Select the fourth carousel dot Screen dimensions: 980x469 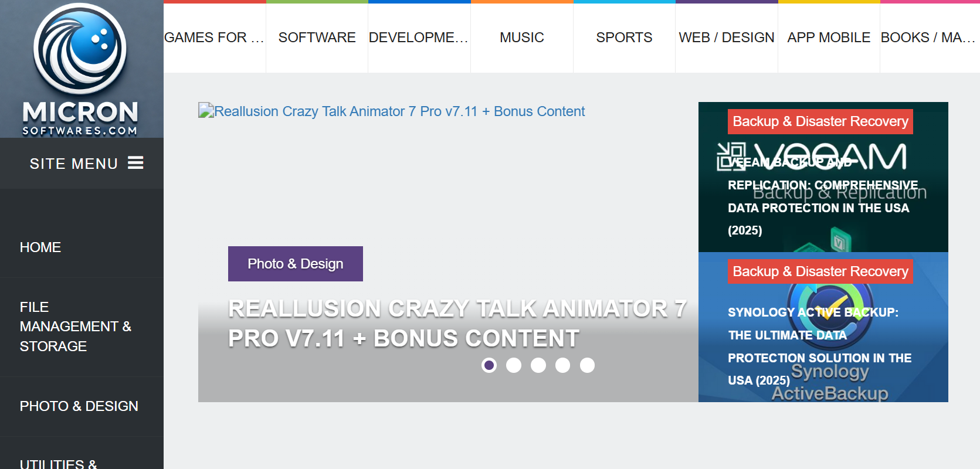tap(562, 365)
